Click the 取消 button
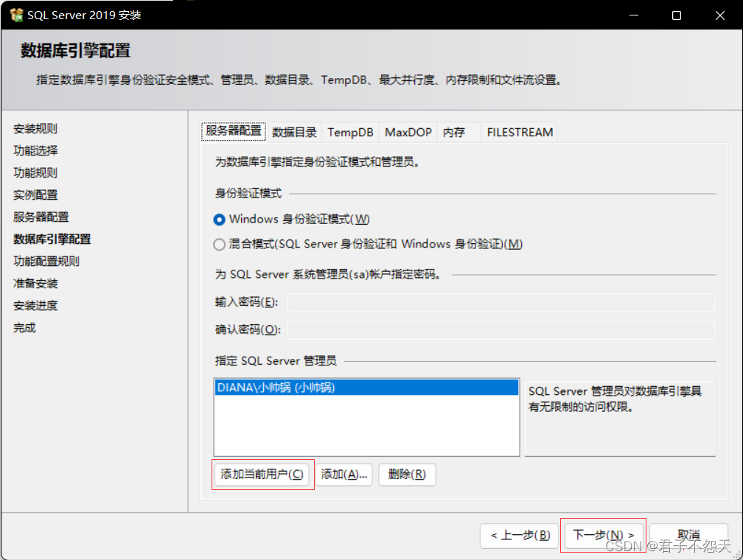Image resolution: width=743 pixels, height=560 pixels. click(x=688, y=536)
